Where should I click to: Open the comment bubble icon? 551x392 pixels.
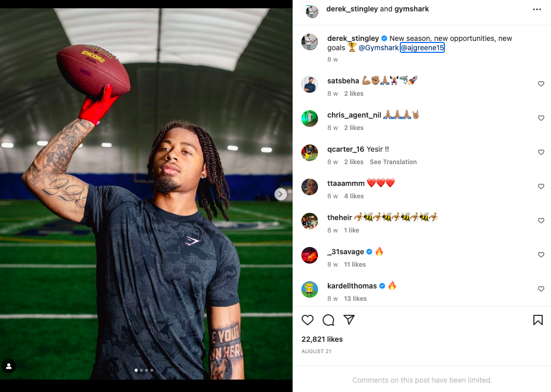pyautogui.click(x=328, y=320)
